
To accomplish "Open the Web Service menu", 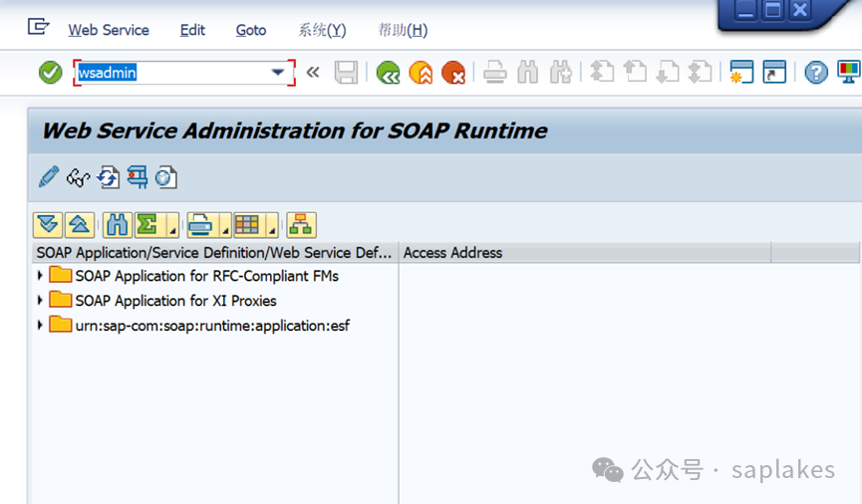I will click(108, 30).
